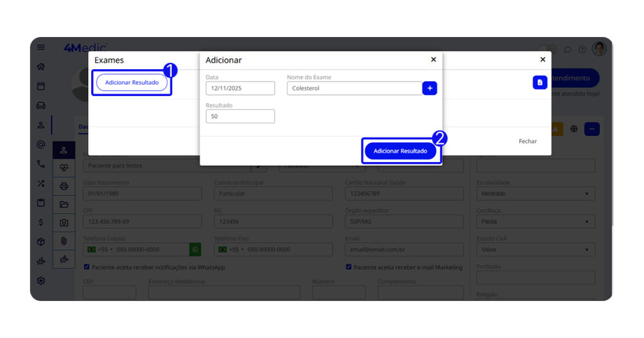The height and width of the screenshot is (338, 644).
Task: Click the solid blue Adicionar Resultado button
Action: (x=400, y=151)
